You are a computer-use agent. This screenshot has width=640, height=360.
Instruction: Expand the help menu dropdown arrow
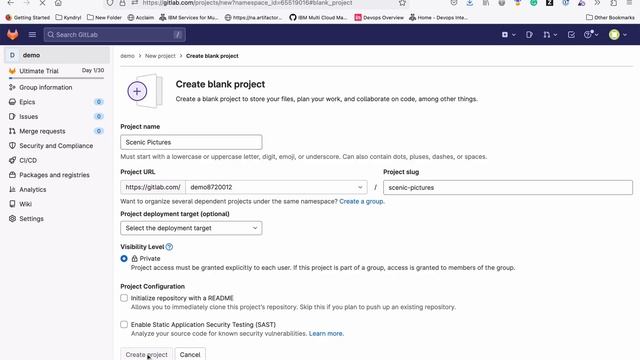[597, 35]
